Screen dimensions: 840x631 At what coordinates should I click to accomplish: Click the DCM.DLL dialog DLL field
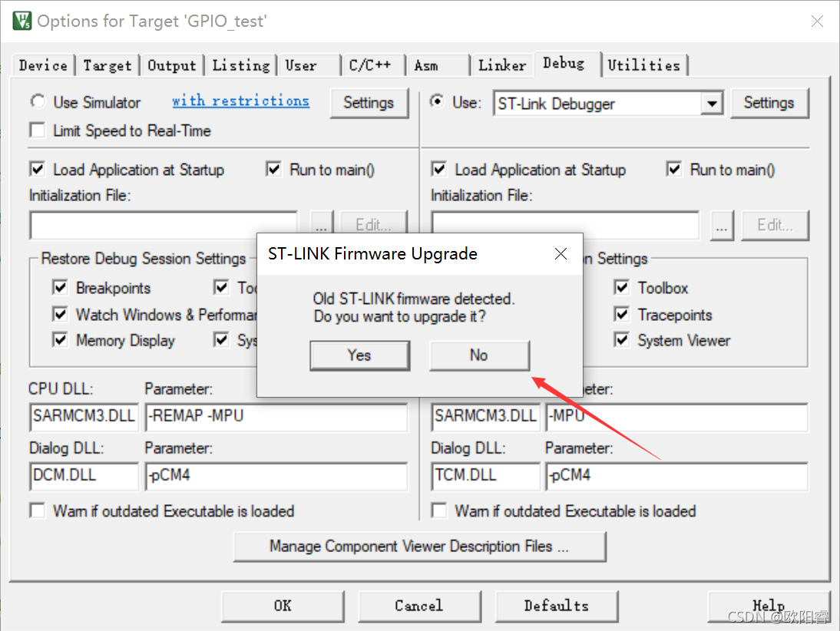pyautogui.click(x=84, y=476)
